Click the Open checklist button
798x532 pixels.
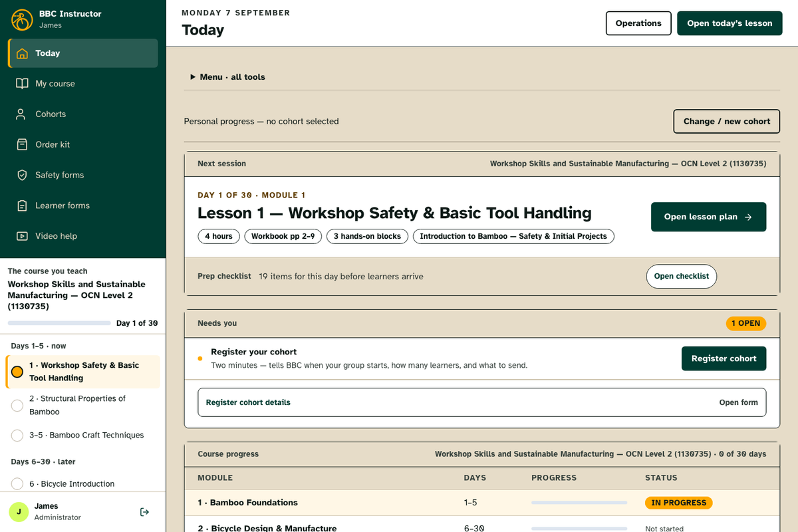(x=682, y=276)
